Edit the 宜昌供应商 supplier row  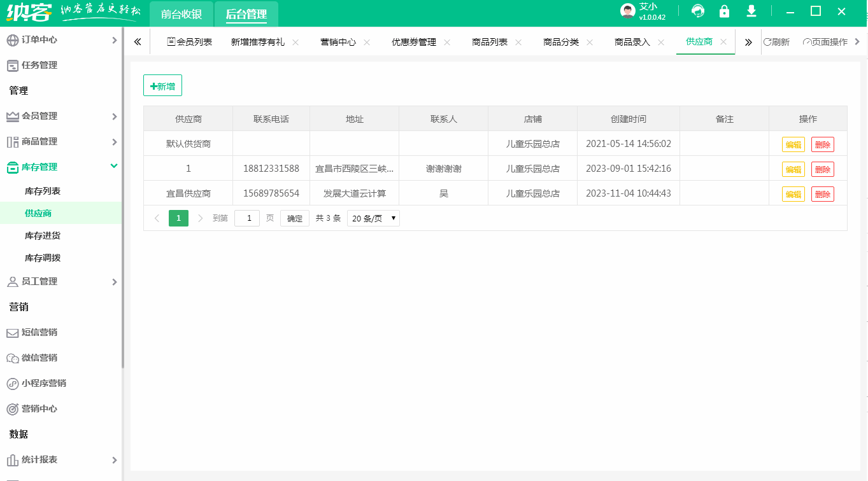(x=792, y=193)
